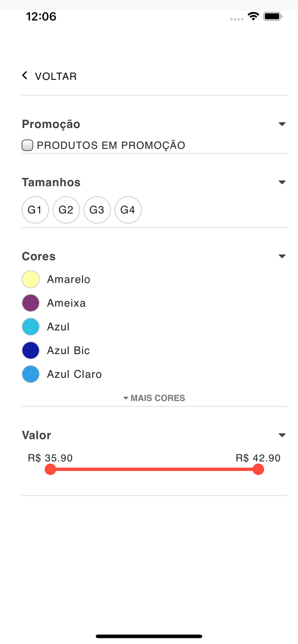Select the Amarelo yellow color circle
The image size is (298, 644).
(31, 279)
